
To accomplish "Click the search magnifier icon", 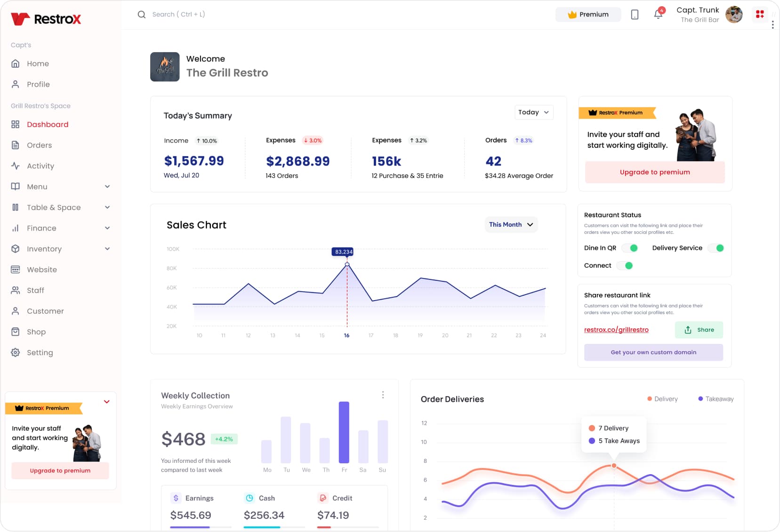I will pos(142,15).
